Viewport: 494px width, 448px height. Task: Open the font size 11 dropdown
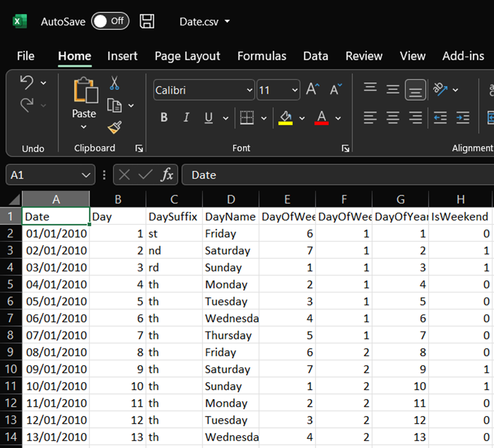[294, 90]
